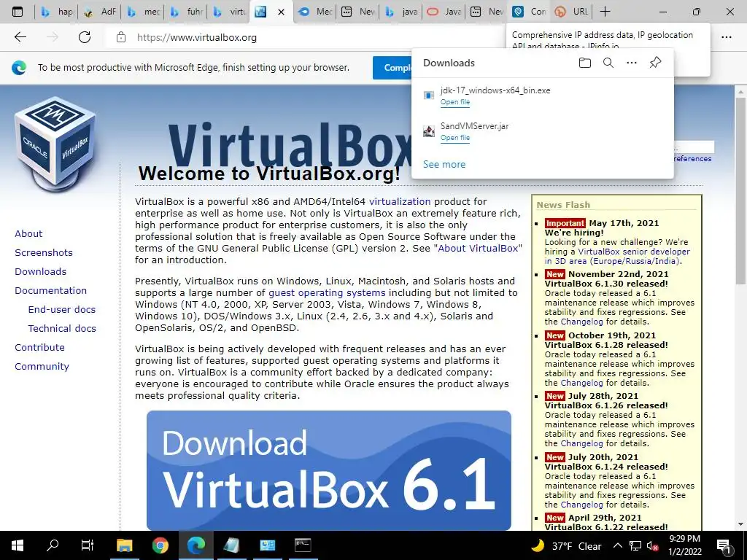Close the current VirtualBox tab
The width and height of the screenshot is (747, 560).
click(x=281, y=12)
